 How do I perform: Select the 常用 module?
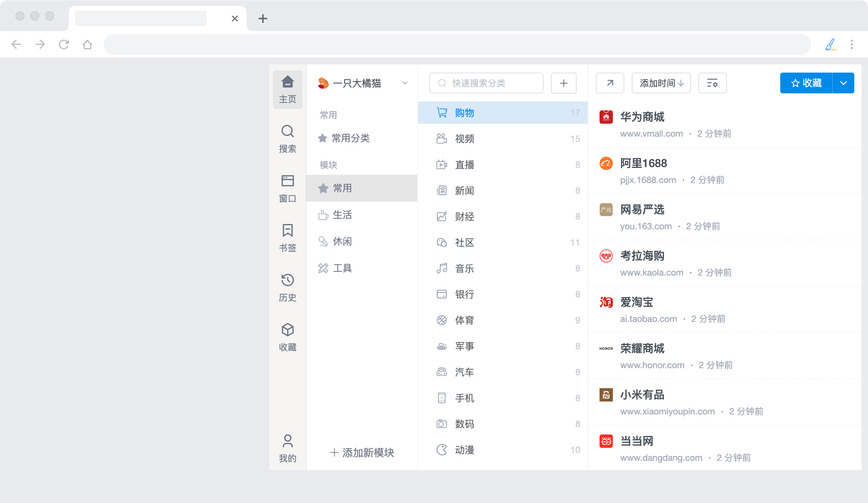(x=362, y=188)
